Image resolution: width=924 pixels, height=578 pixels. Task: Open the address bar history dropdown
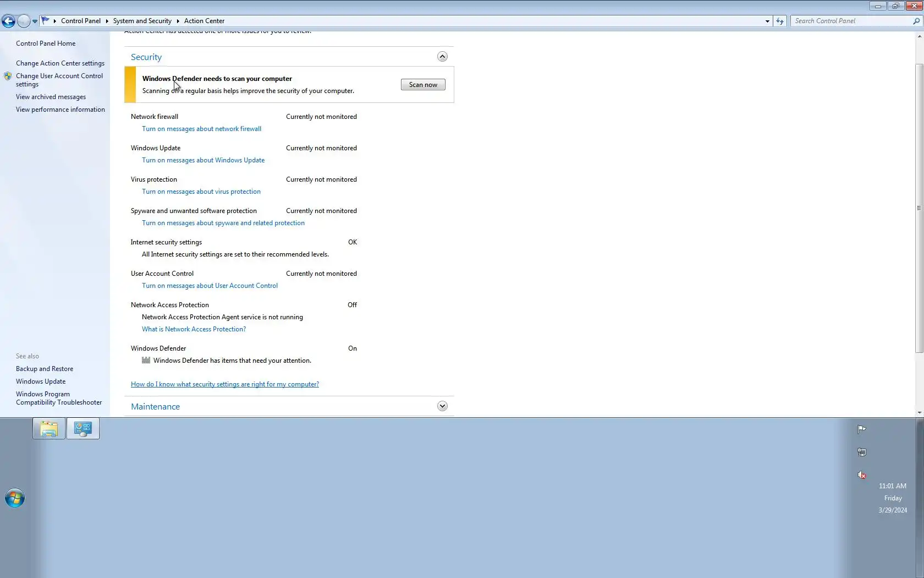click(767, 21)
